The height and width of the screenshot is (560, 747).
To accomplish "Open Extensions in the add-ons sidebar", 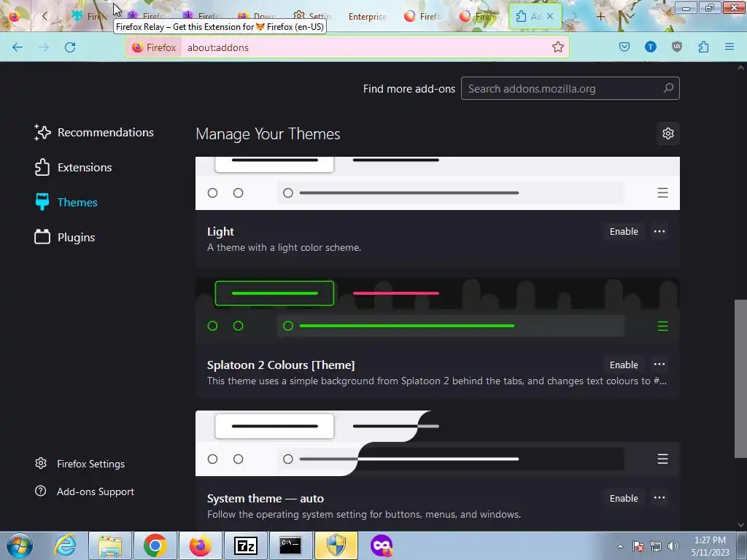I will 74,168.
